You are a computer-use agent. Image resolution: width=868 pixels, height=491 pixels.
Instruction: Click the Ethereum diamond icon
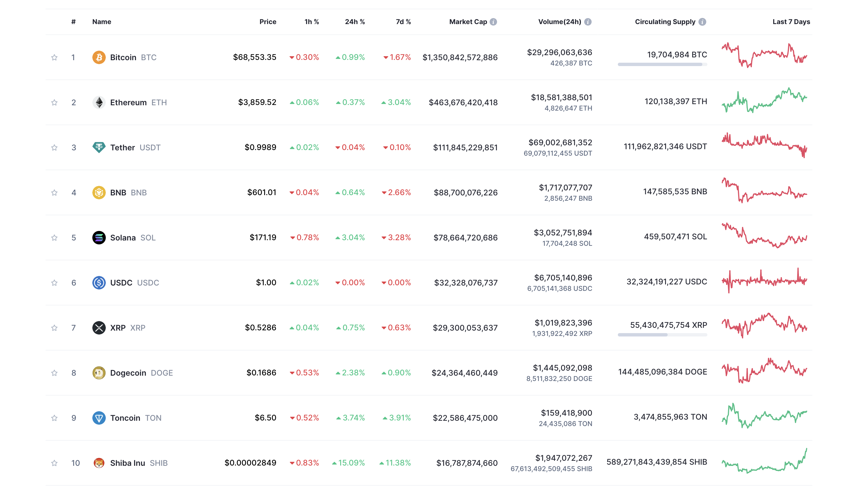(x=99, y=102)
